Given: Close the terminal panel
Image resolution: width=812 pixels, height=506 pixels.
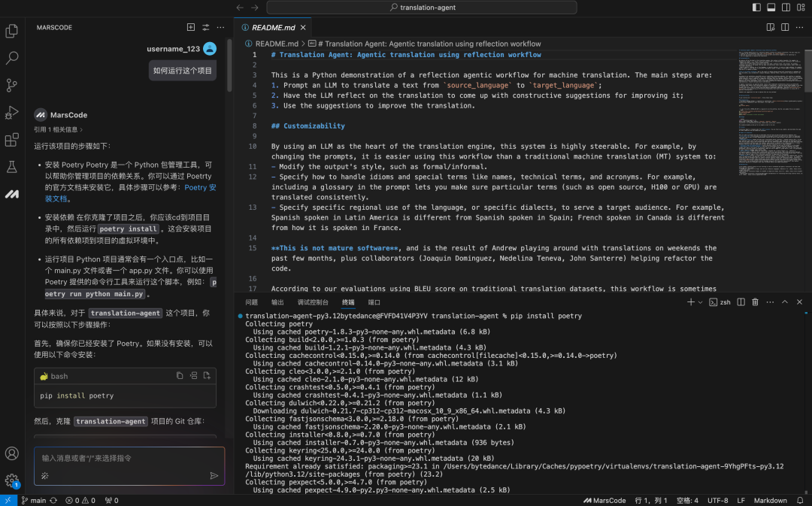Looking at the screenshot, I should click(x=799, y=302).
